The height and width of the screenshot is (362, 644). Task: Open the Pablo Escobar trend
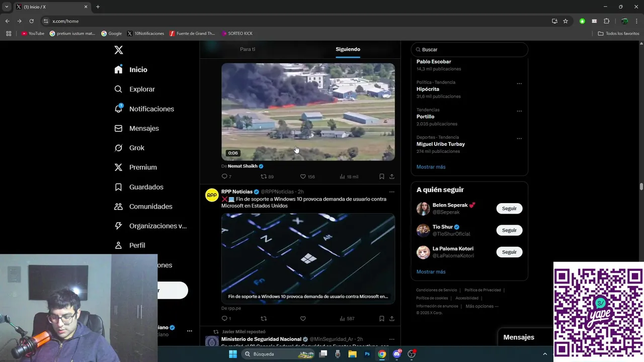pos(434,62)
